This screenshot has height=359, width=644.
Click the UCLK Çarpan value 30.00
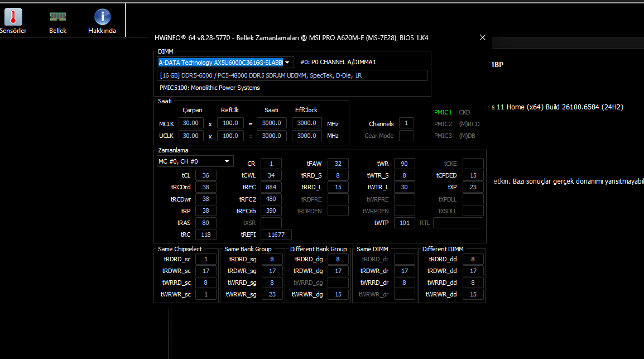pyautogui.click(x=191, y=136)
